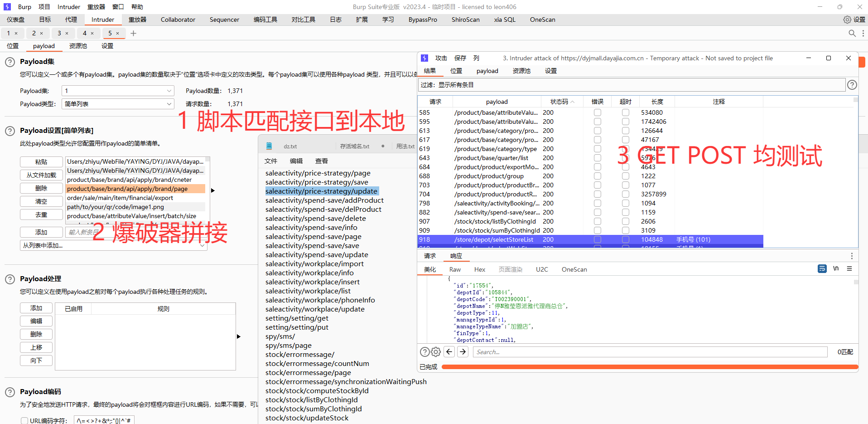The image size is (868, 424).
Task: Click the orange attack progress bar
Action: (650, 367)
